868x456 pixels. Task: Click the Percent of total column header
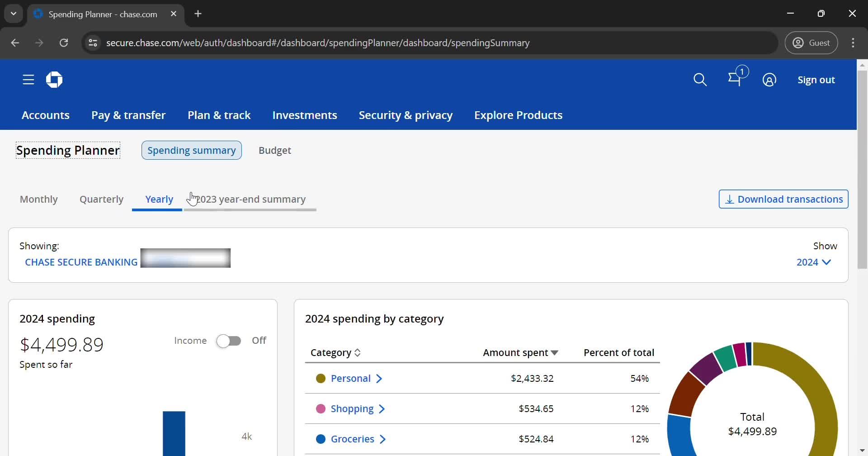[x=619, y=352]
